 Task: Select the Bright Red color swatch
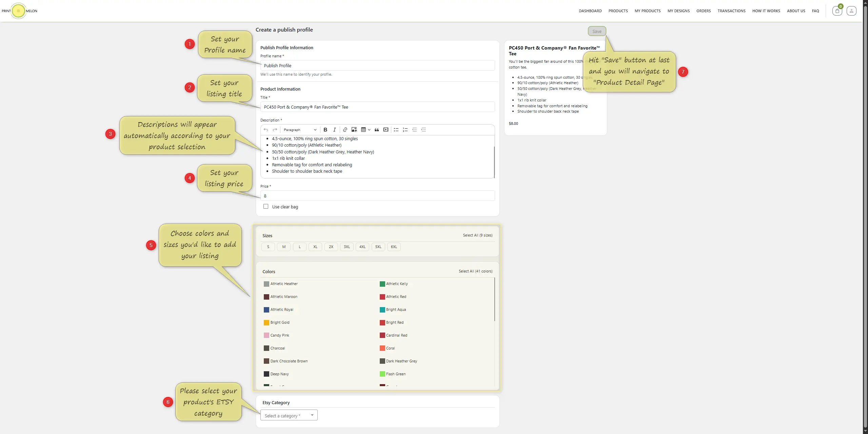(382, 323)
